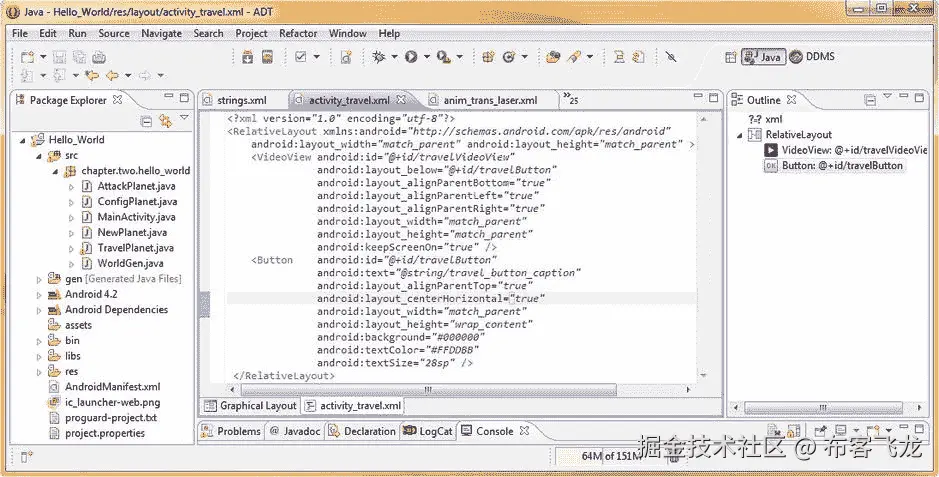Click the Collapse All icon in Package Explorer

146,121
